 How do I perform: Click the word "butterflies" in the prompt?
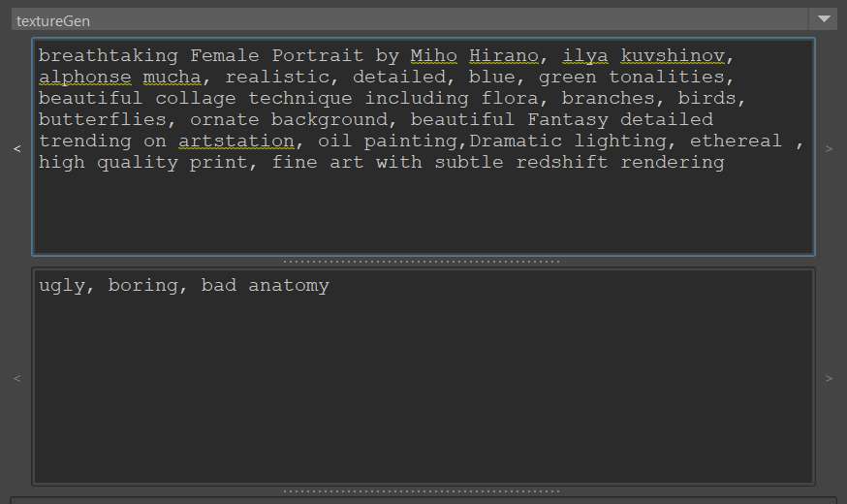(x=102, y=119)
